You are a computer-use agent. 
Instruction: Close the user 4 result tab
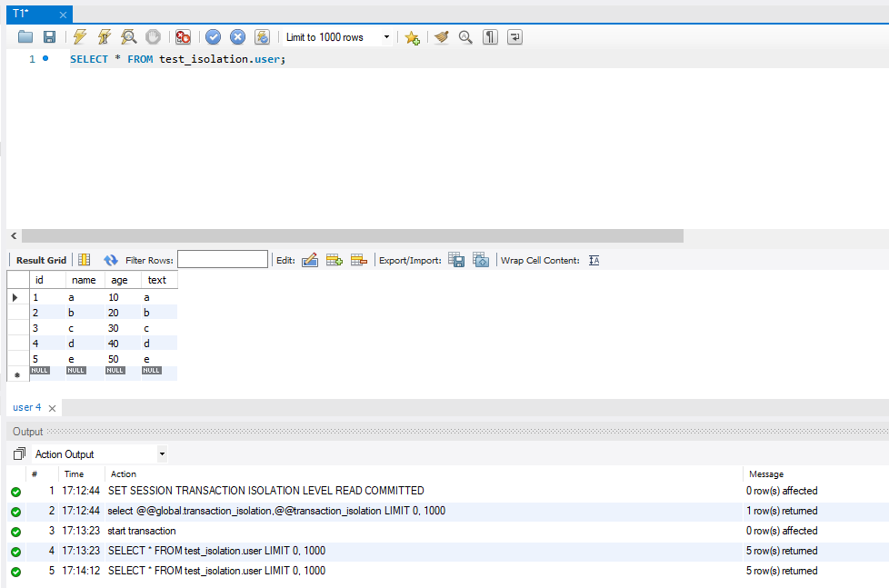click(x=52, y=408)
